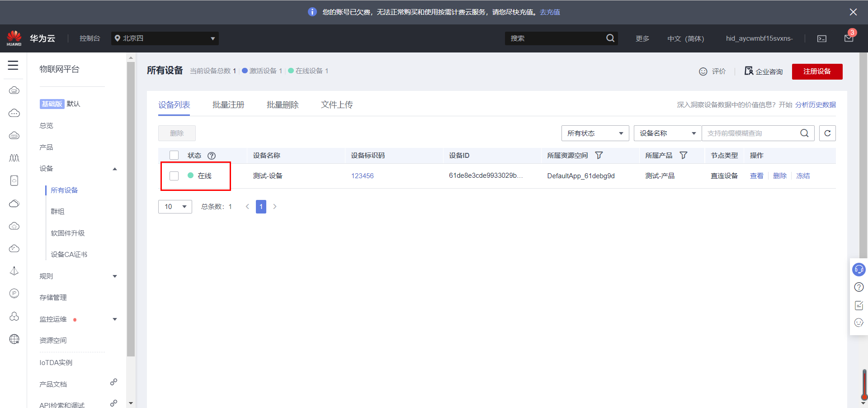
Task: Click the document icon in left rail
Action: [14, 180]
